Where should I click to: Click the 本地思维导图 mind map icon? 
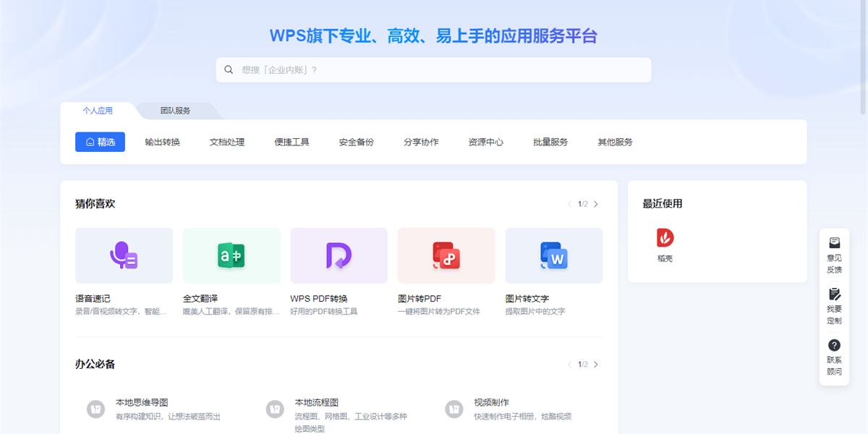coord(96,409)
